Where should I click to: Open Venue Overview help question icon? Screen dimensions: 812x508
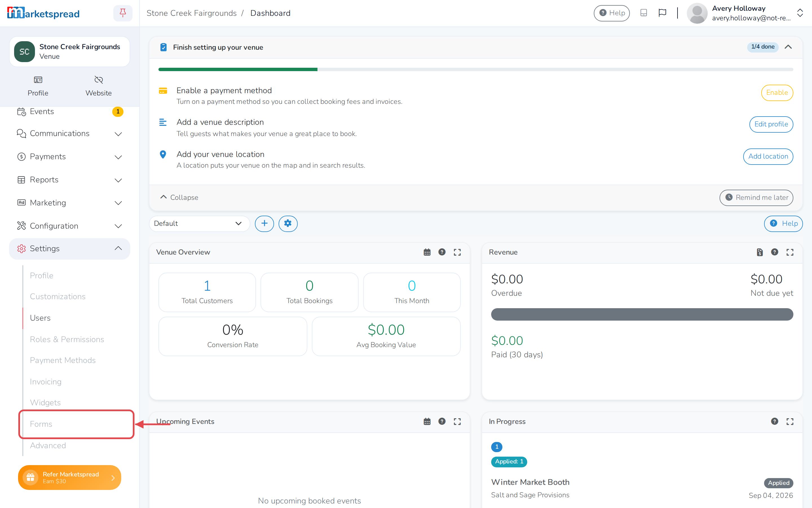442,252
